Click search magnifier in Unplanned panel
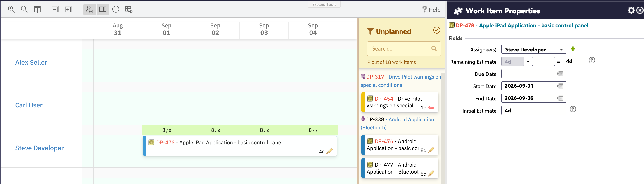 coord(434,49)
